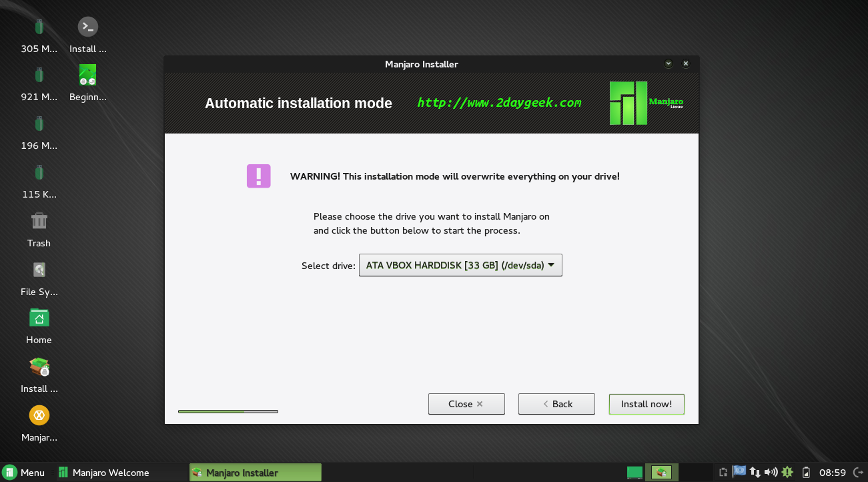
Task: Open the volume control in system tray
Action: [771, 473]
